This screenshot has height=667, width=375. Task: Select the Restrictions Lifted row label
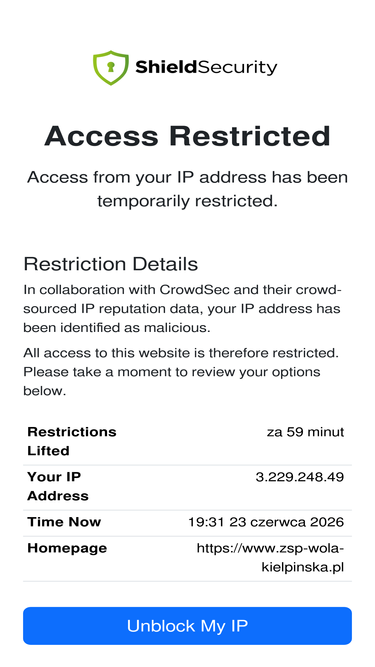coord(72,441)
